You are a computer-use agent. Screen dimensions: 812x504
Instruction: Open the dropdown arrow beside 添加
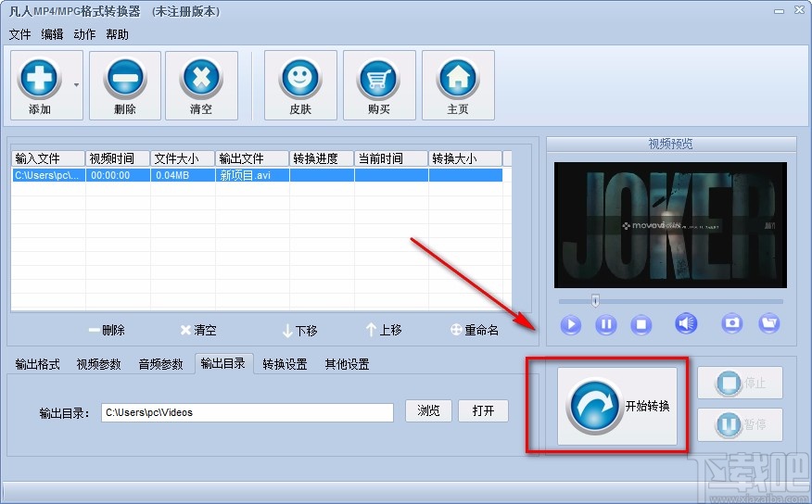pyautogui.click(x=76, y=85)
